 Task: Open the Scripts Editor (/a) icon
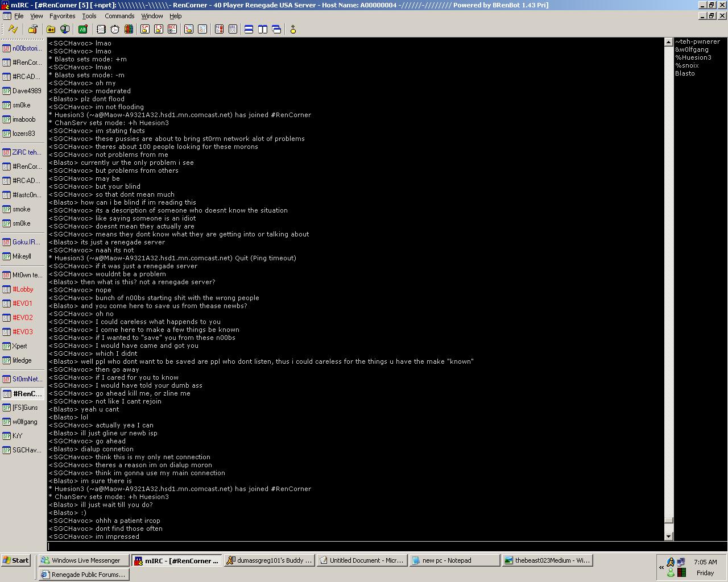(x=82, y=30)
